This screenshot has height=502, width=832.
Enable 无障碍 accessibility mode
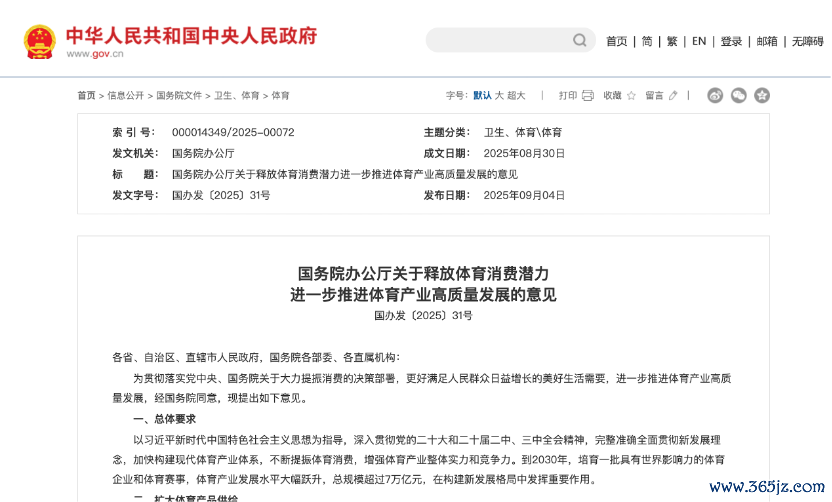click(807, 41)
